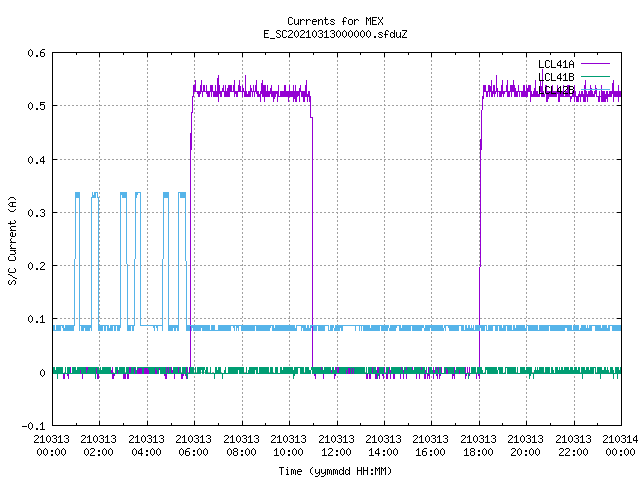Click the LCL41A legend label
The image size is (640, 480).
tap(556, 64)
